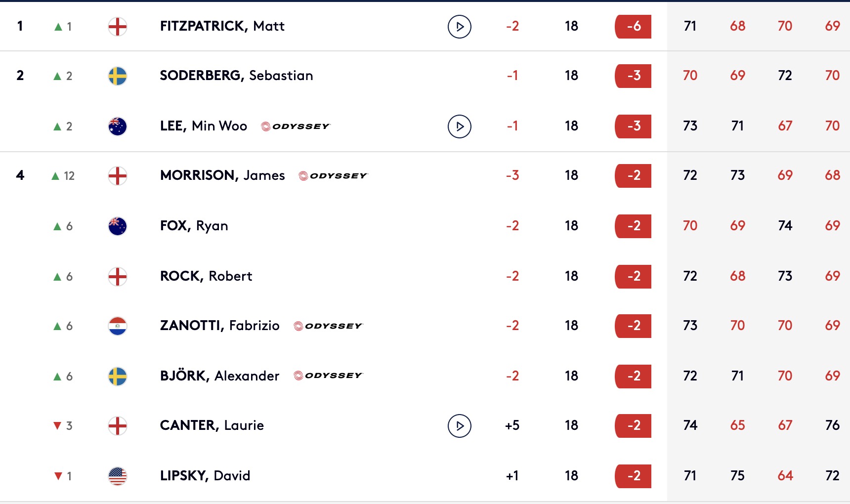Image resolution: width=850 pixels, height=504 pixels.
Task: Click the England flag beside Morrison
Action: pos(118,176)
